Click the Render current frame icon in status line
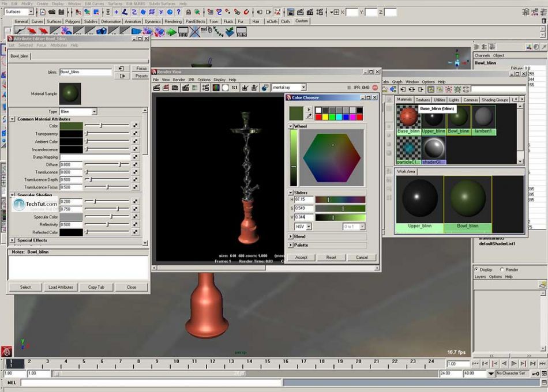 tap(300, 12)
